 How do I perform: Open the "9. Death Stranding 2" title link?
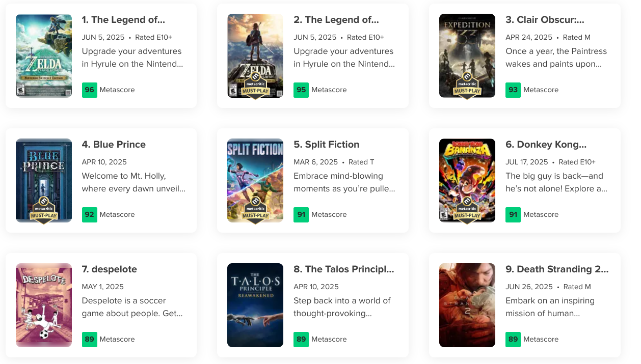pos(557,269)
